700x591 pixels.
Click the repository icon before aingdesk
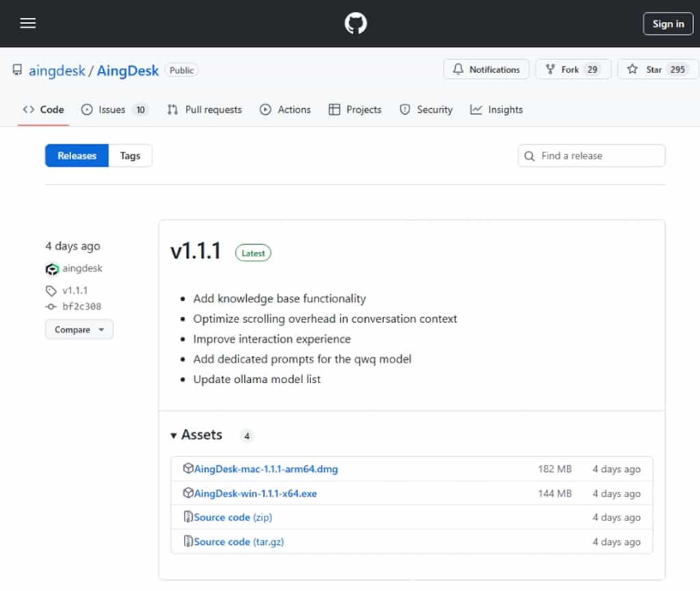pos(17,70)
